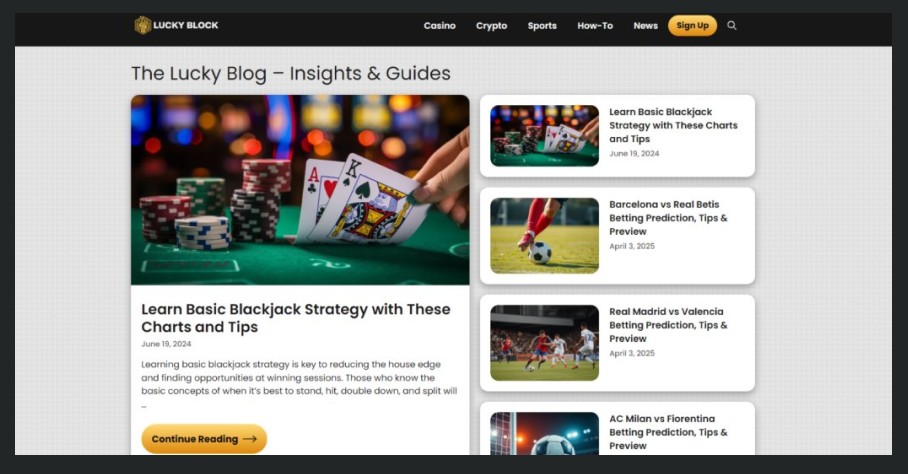Open Real Madrid vs Valencia Betting Prediction link

pyautogui.click(x=668, y=325)
